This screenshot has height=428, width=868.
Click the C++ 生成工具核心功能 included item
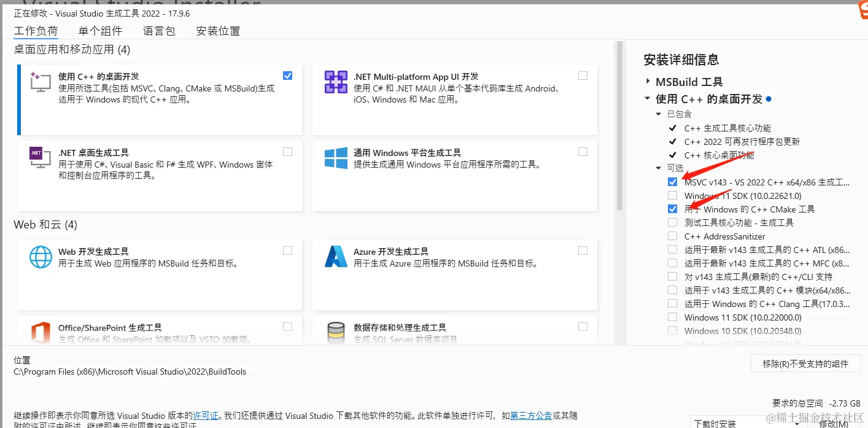click(x=727, y=128)
